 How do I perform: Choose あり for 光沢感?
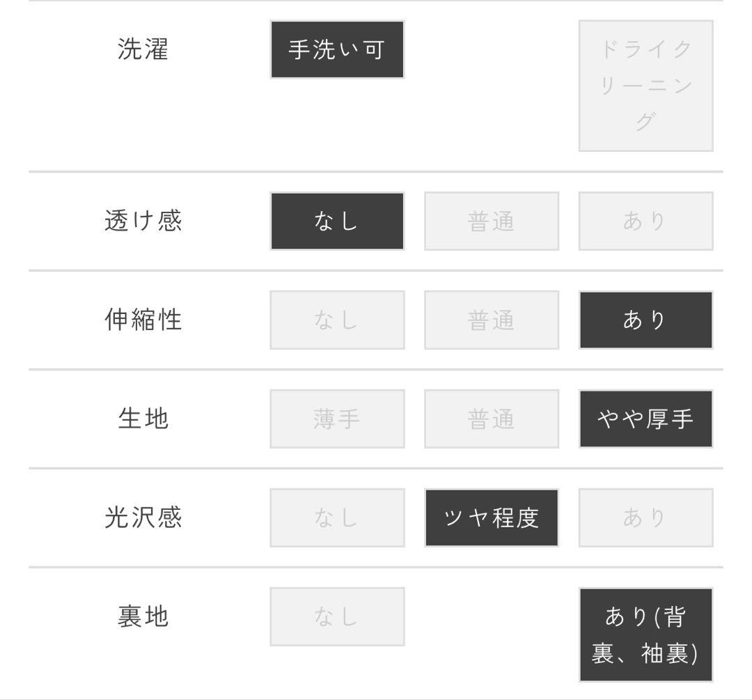pos(645,518)
